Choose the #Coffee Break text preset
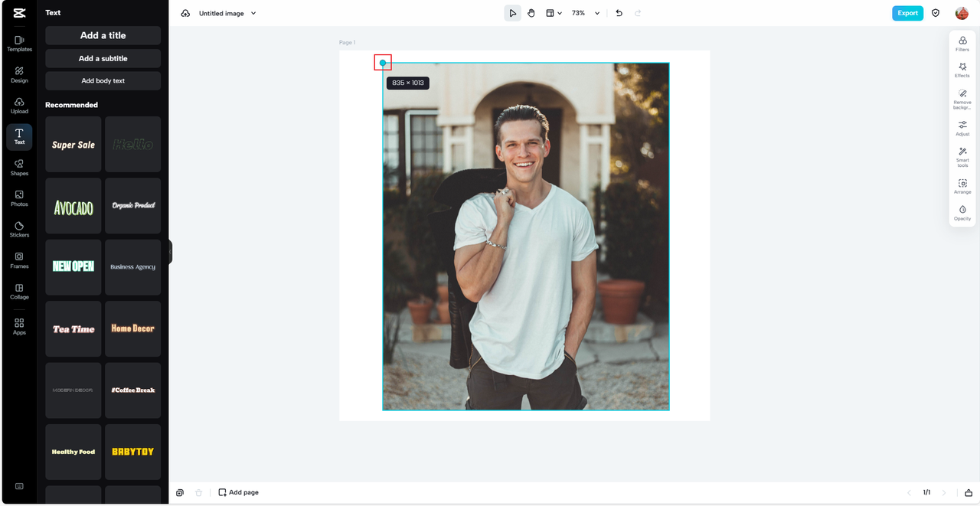980x506 pixels. [132, 390]
